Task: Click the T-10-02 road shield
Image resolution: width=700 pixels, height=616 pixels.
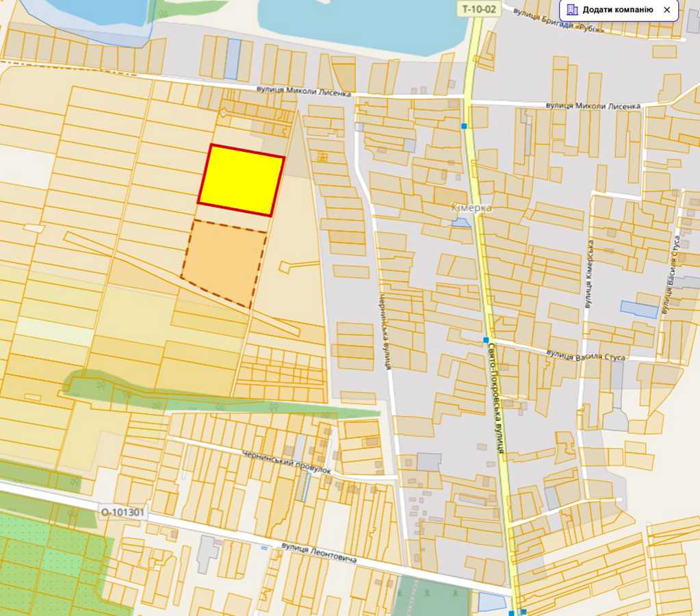Action: point(478,9)
